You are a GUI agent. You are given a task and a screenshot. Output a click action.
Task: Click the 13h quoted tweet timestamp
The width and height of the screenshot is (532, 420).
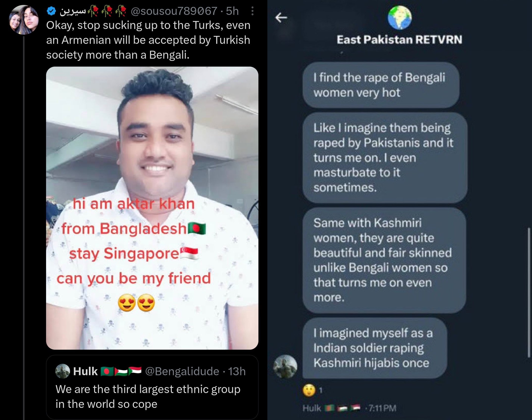pyautogui.click(x=237, y=371)
